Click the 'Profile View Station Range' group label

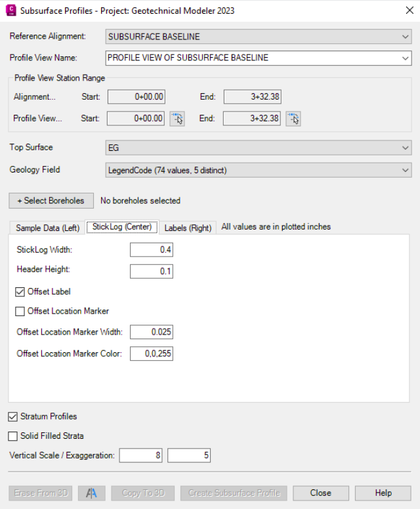(x=60, y=78)
